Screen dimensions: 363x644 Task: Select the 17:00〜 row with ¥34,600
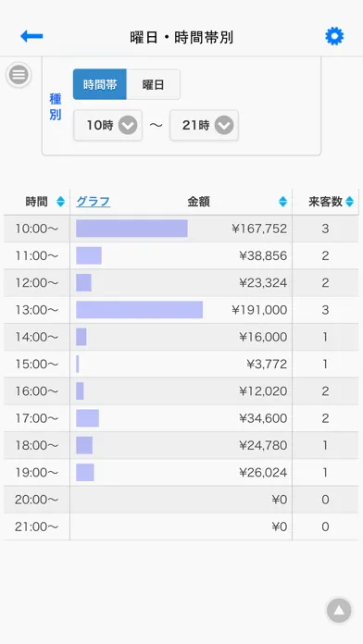pos(181,418)
